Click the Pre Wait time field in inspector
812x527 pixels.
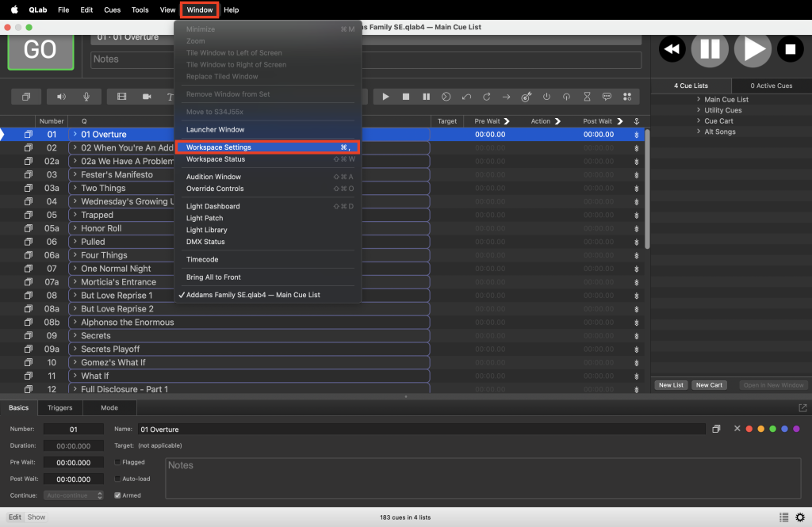tap(74, 462)
